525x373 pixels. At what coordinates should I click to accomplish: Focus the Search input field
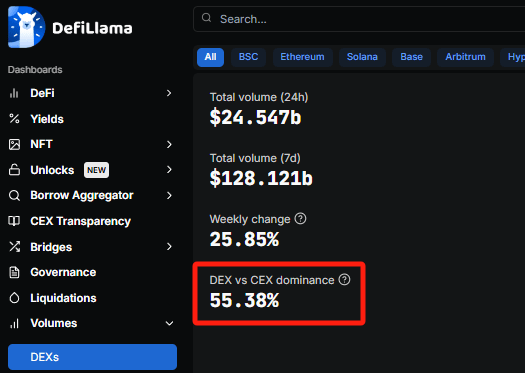click(359, 19)
